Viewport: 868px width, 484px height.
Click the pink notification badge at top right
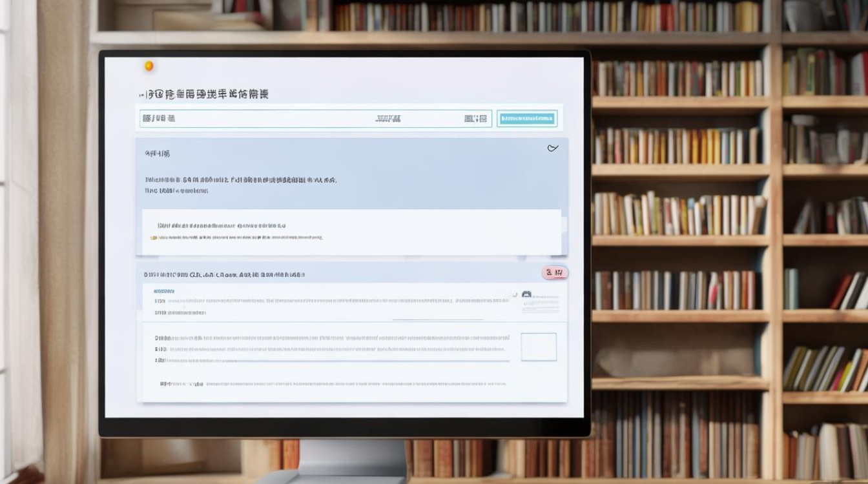tap(554, 272)
